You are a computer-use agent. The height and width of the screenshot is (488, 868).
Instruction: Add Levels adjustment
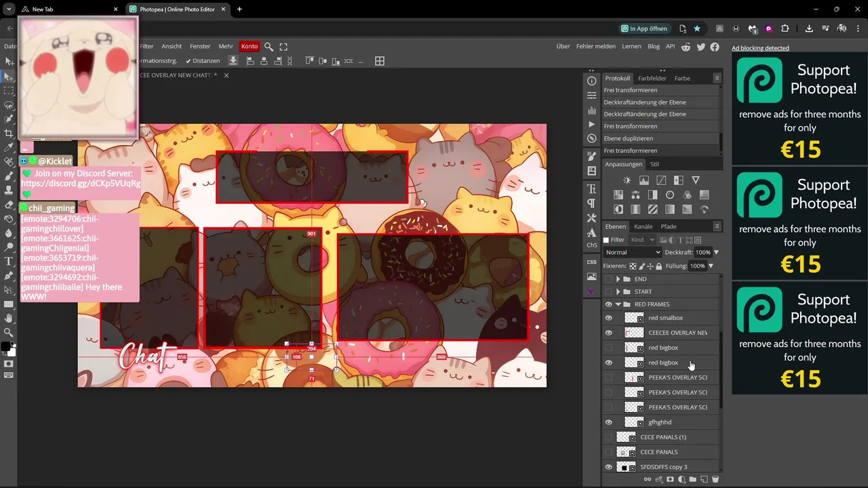pos(644,180)
